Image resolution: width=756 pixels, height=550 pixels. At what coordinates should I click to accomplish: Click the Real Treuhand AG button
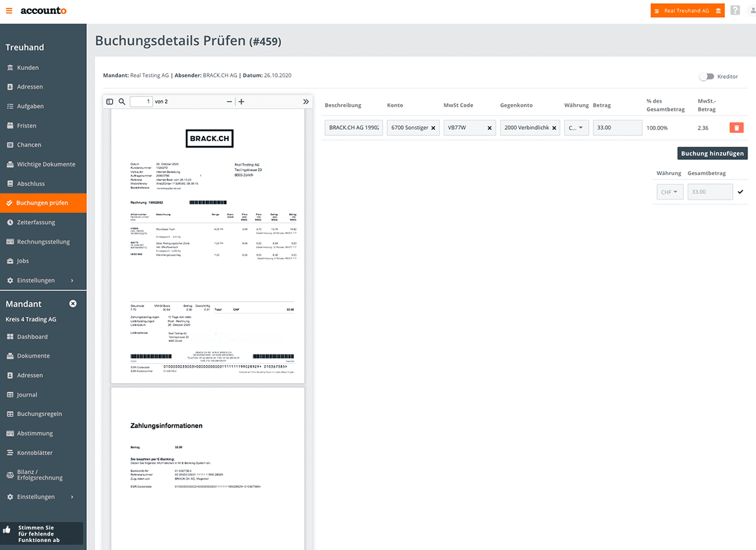pyautogui.click(x=687, y=11)
